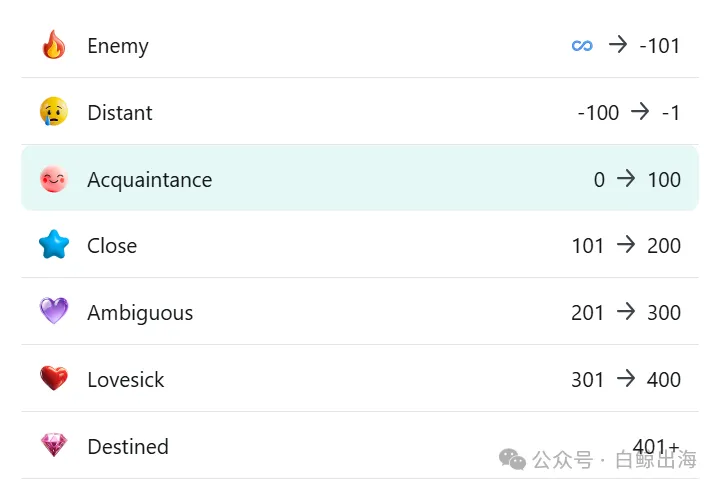Select the Lovesick level label
Image resolution: width=720 pixels, height=489 pixels.
pos(126,380)
